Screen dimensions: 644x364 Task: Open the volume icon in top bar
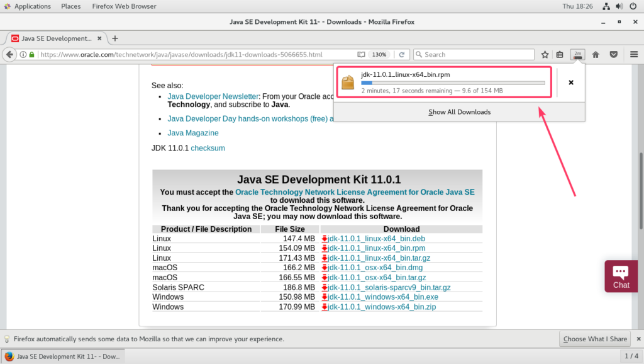(x=619, y=6)
